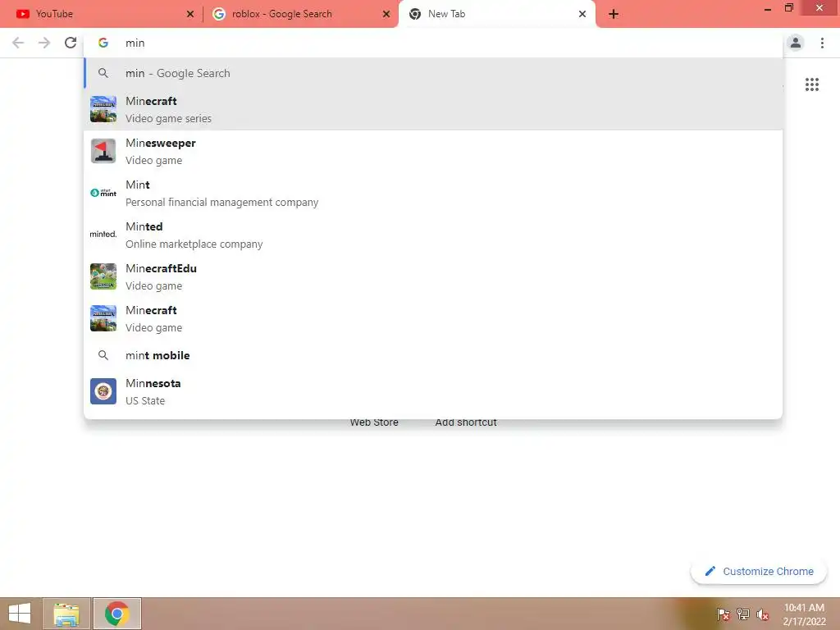840x630 pixels.
Task: Click the browser back arrow
Action: tap(18, 43)
